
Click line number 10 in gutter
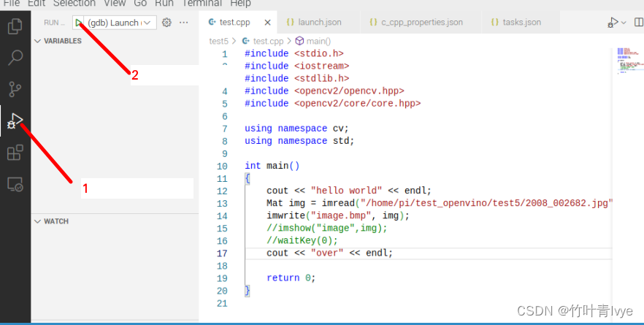[x=222, y=166]
